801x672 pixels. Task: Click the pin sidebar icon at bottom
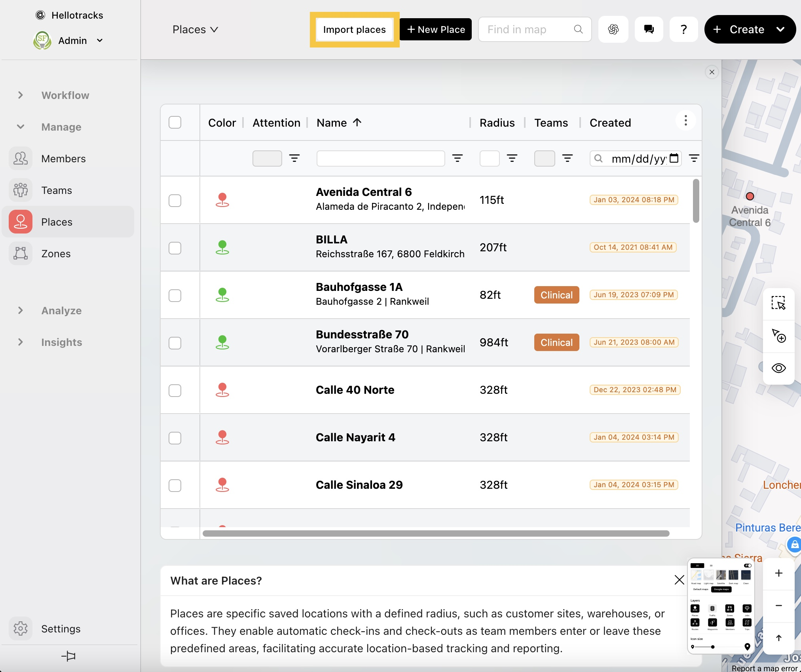point(68,656)
